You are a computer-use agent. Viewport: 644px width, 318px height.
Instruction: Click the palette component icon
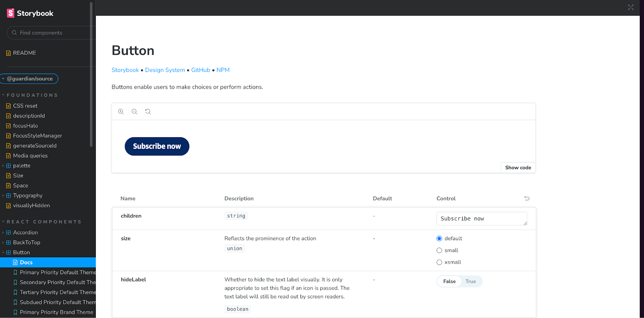(x=8, y=166)
